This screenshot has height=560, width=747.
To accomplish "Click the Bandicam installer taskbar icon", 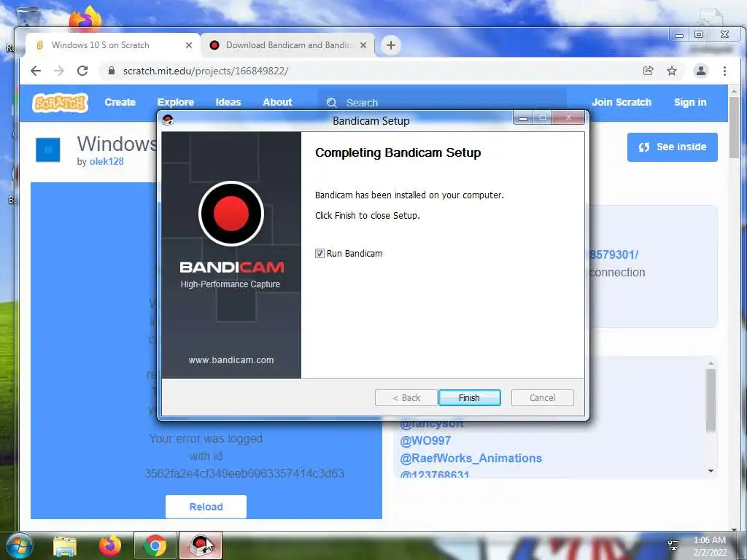I will pos(201,545).
